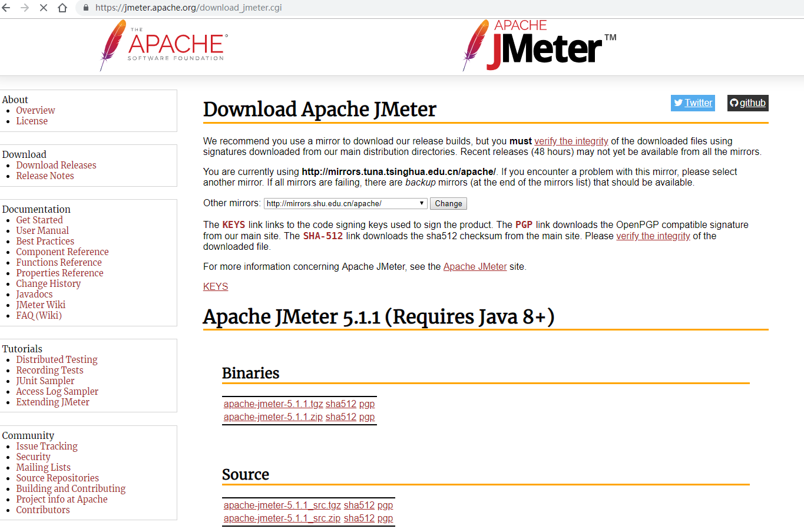Click the browser back arrow
804x532 pixels.
pos(6,8)
